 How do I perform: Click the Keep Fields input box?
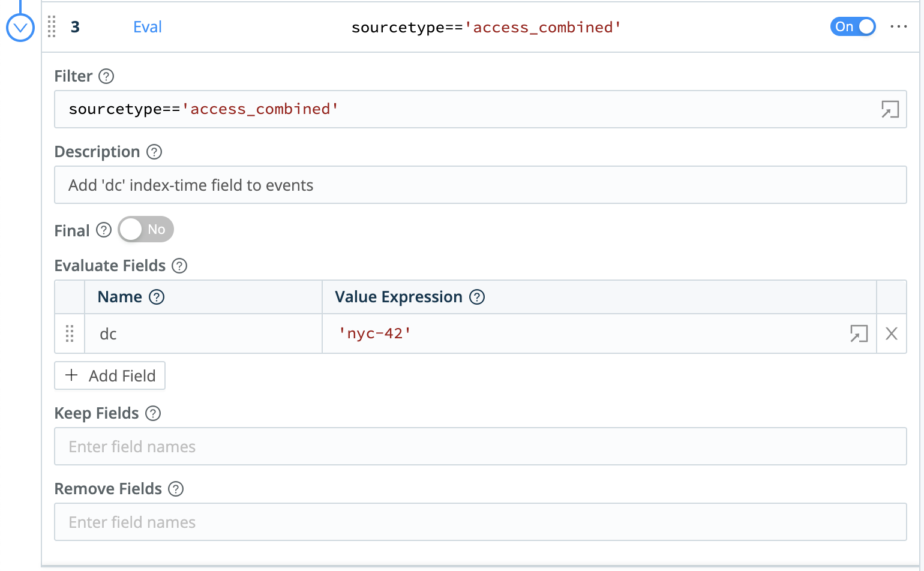(x=480, y=446)
